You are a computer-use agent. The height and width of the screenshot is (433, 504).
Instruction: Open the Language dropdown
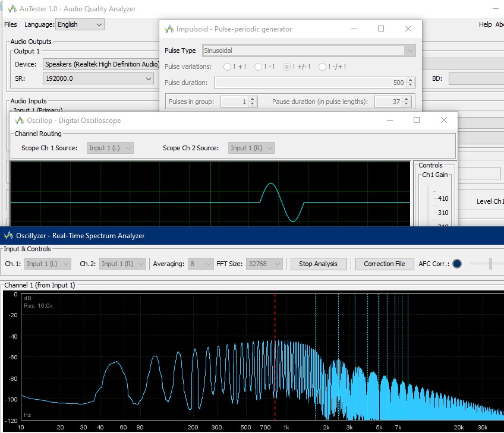pyautogui.click(x=80, y=24)
